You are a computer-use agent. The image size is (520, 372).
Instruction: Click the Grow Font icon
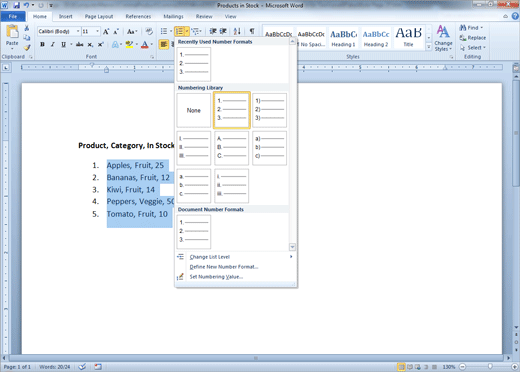tap(106, 32)
